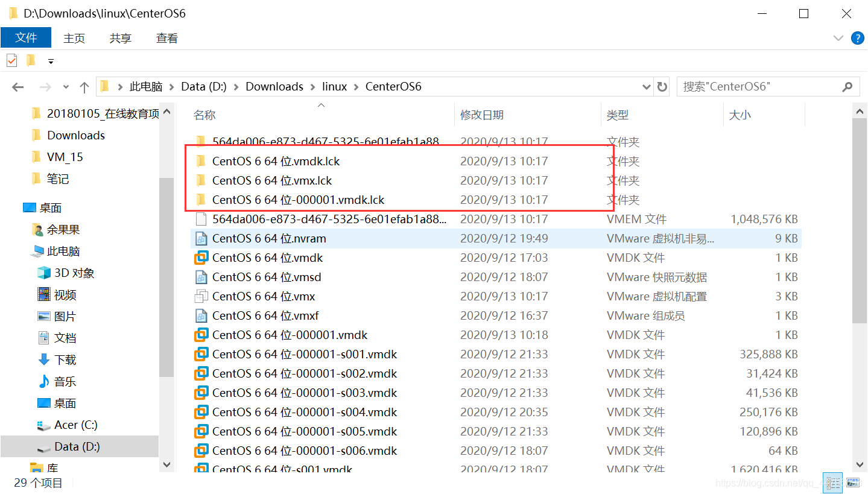The width and height of the screenshot is (868, 494).
Task: Select the 1,048,576 KB VMEM file icon
Action: (201, 219)
